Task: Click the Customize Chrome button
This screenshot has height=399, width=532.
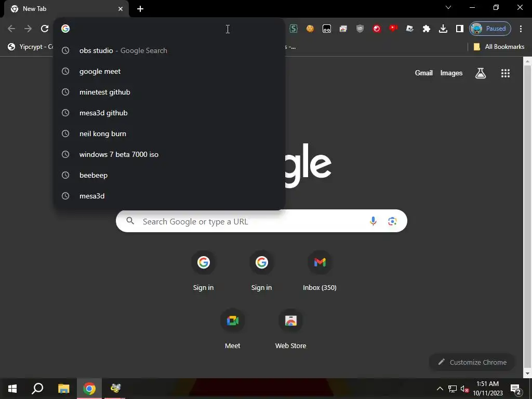Action: pos(472,362)
